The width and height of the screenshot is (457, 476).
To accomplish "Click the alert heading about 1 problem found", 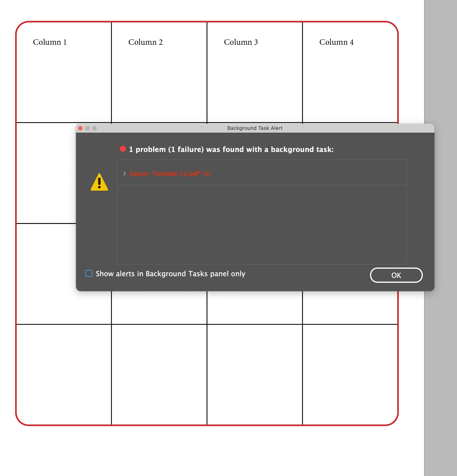I will pyautogui.click(x=231, y=149).
